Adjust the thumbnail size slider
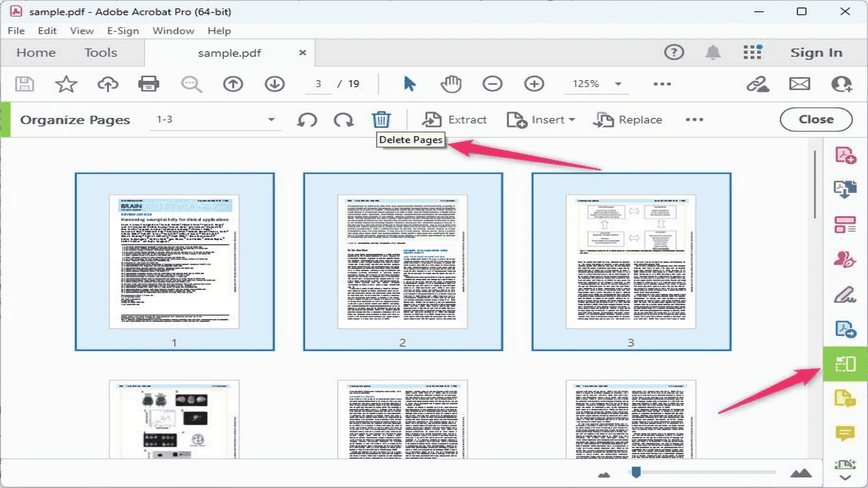868x488 pixels. click(637, 474)
